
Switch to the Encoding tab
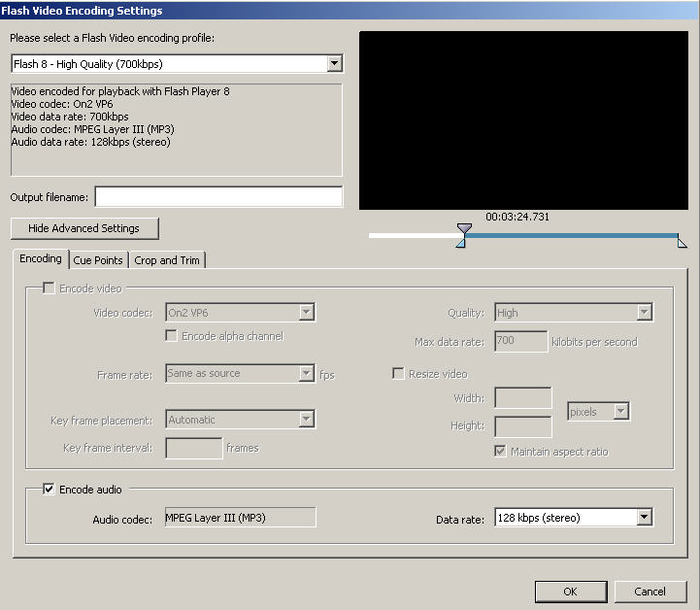[41, 259]
